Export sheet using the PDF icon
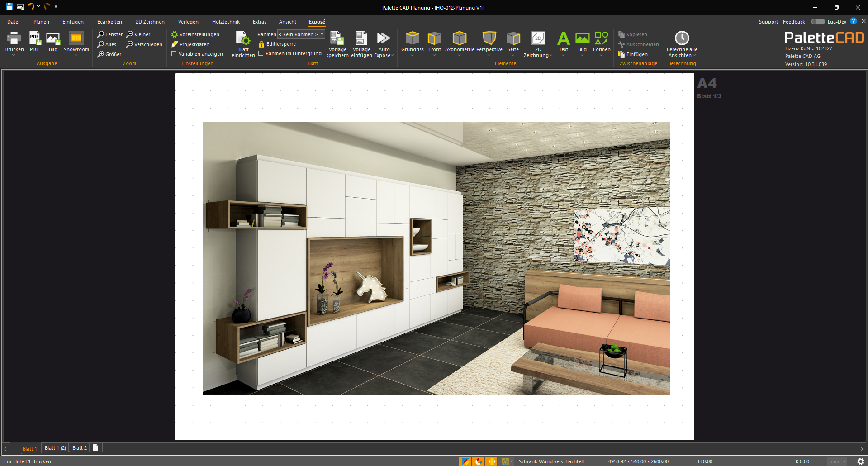Viewport: 868px width, 466px height. [35, 38]
